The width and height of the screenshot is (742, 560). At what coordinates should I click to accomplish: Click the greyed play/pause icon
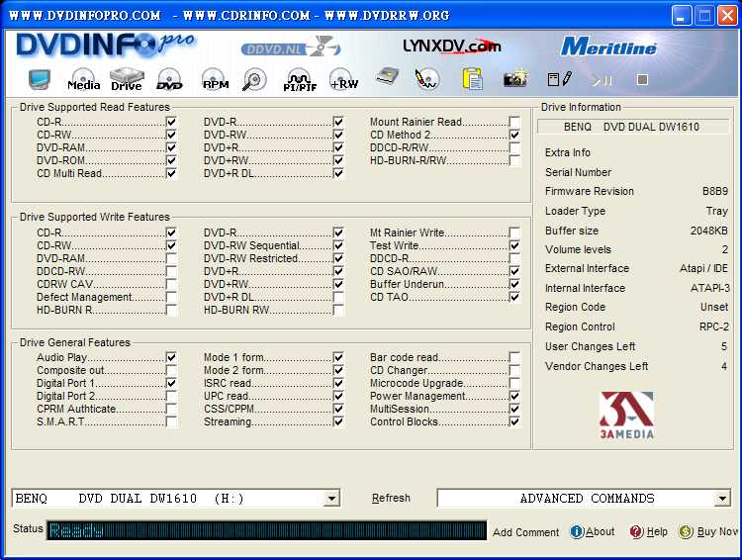602,80
